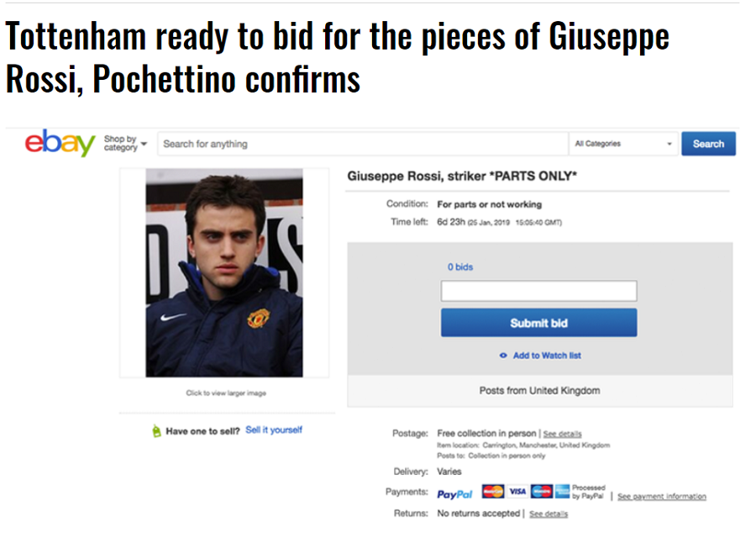Click the green price tag icon
756x533 pixels.
pos(156,430)
